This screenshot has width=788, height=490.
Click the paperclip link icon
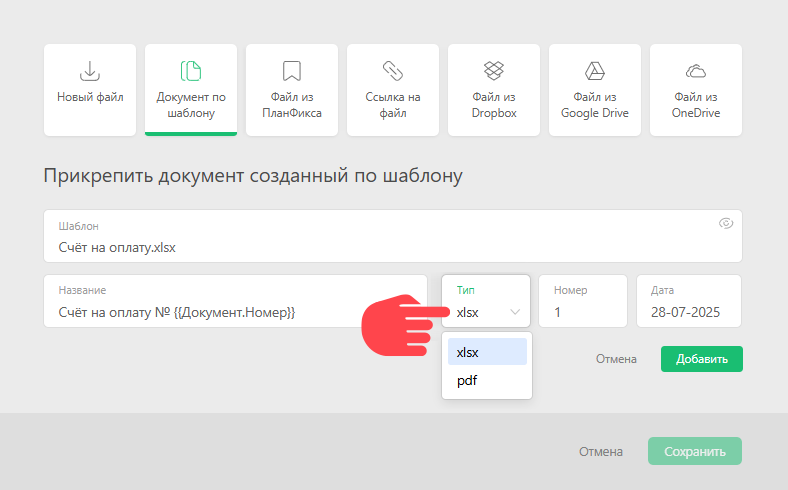point(393,71)
